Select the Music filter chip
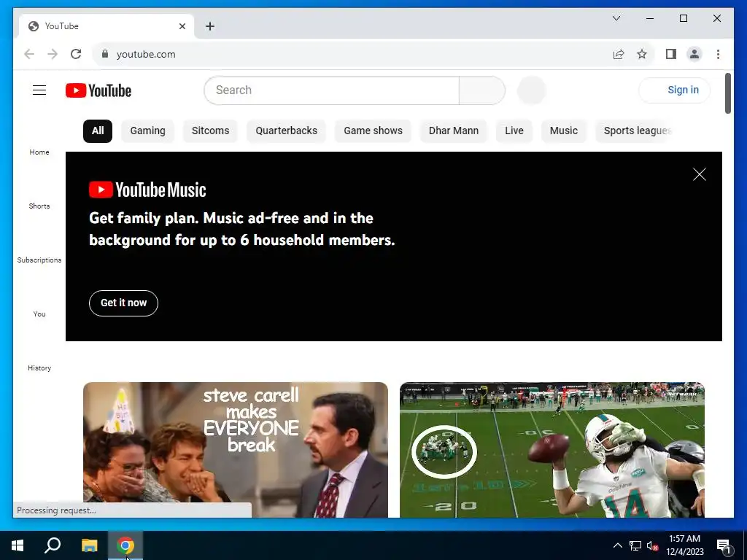 click(564, 131)
